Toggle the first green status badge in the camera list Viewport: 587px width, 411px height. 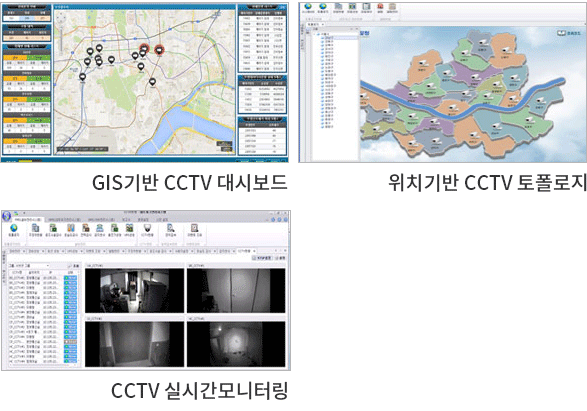(x=70, y=278)
